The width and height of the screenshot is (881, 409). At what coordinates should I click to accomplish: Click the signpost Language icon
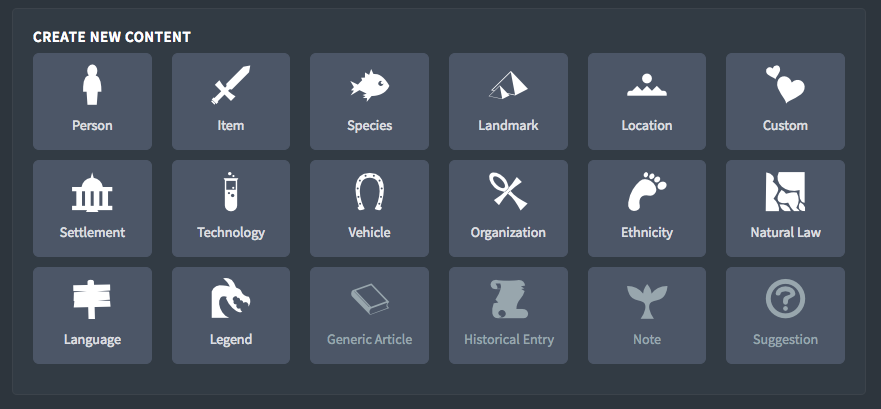tap(92, 299)
